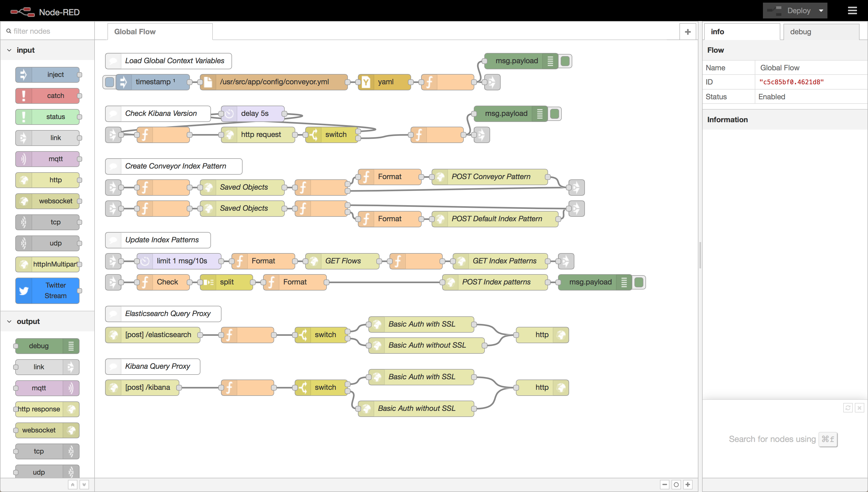Zoom in the canvas
The image size is (868, 492).
(688, 485)
